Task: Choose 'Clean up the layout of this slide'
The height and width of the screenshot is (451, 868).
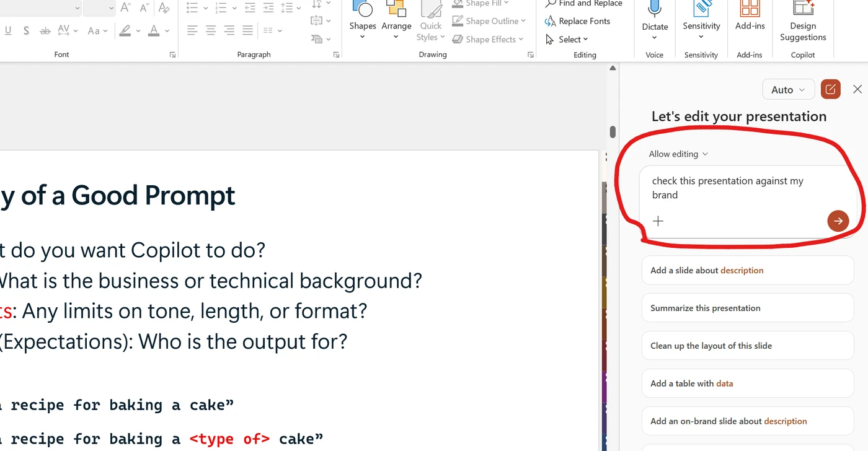Action: pos(748,346)
